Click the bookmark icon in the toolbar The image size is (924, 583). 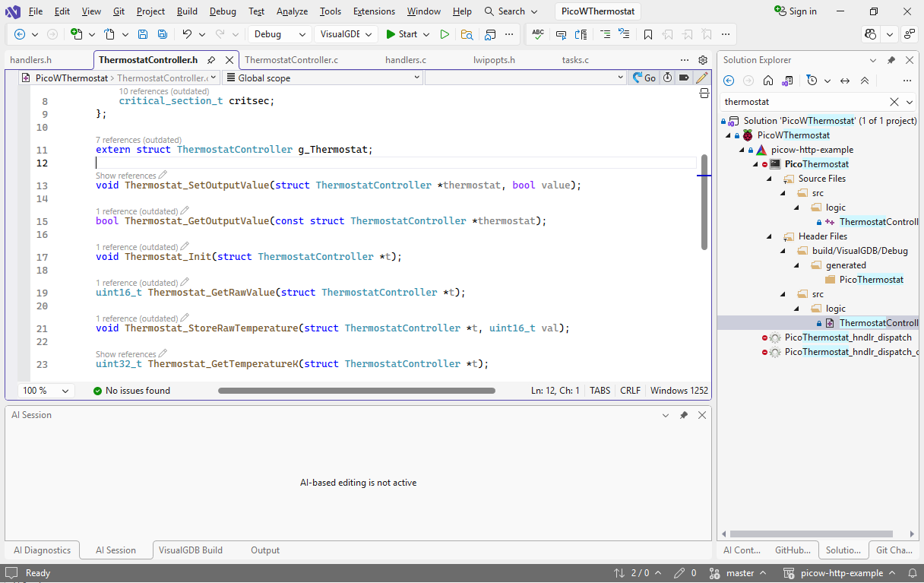(647, 34)
